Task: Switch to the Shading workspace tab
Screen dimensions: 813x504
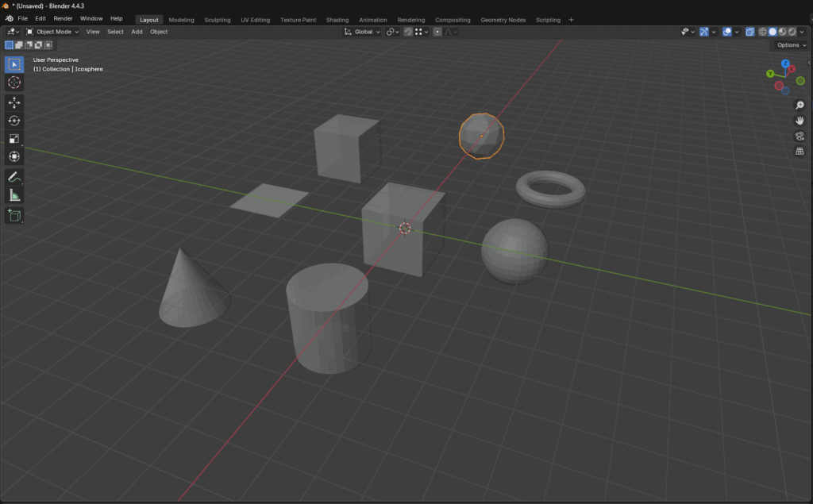Action: click(x=337, y=20)
